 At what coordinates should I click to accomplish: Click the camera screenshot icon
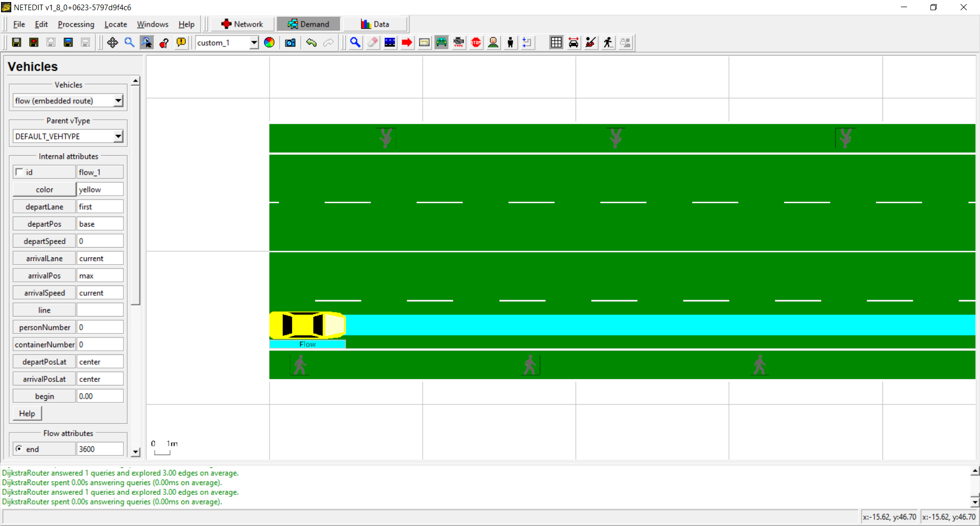[290, 43]
